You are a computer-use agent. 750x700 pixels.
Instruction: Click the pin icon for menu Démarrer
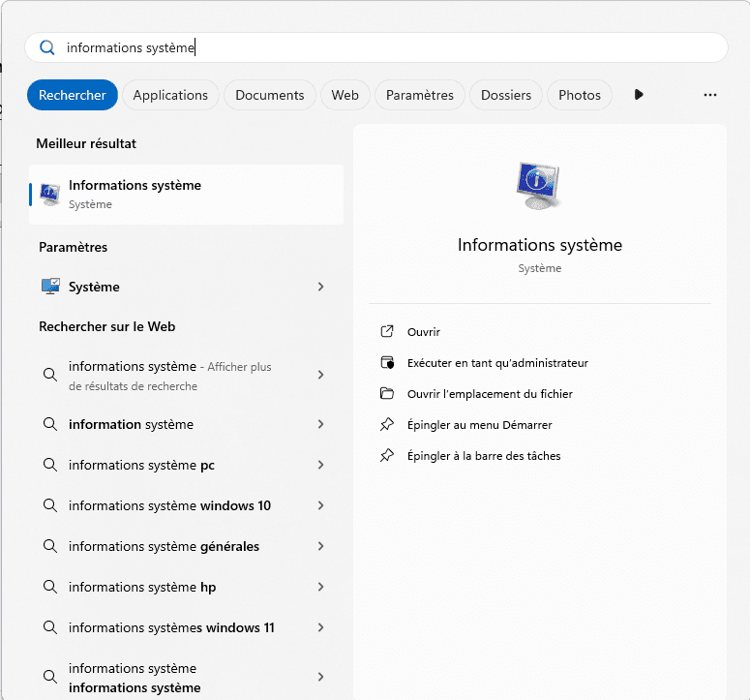(x=387, y=424)
